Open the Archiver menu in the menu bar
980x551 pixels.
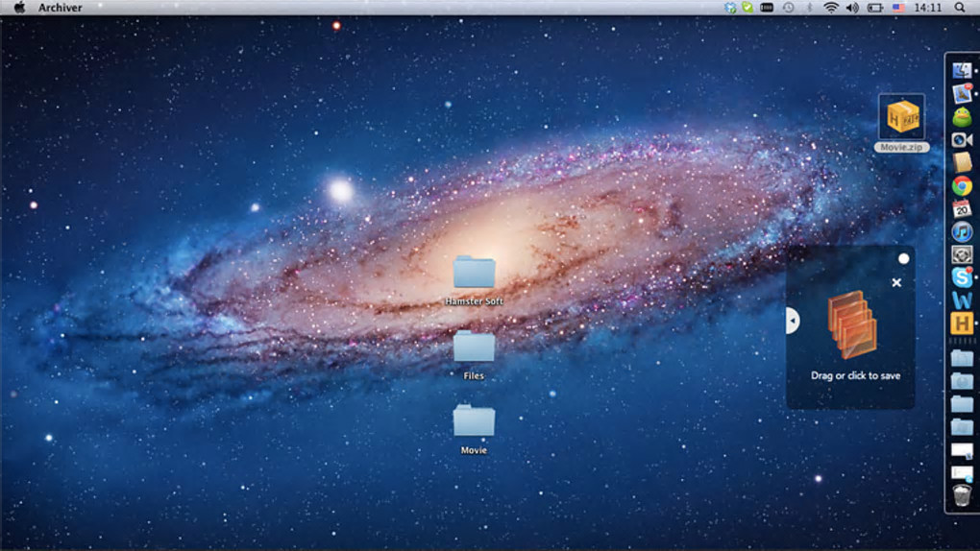pos(60,8)
